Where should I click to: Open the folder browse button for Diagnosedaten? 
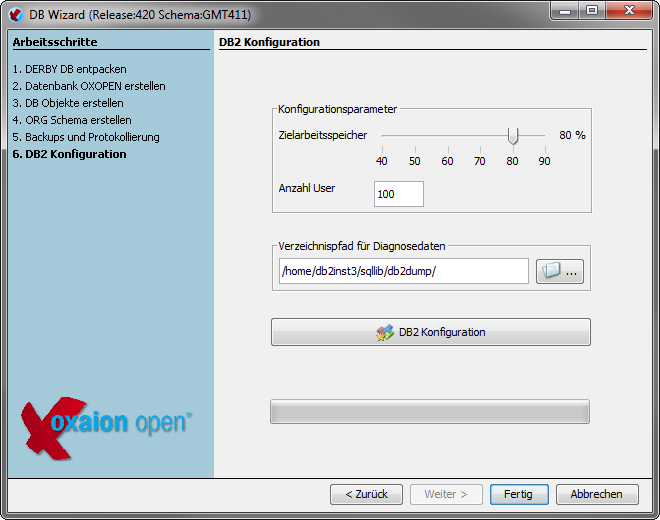click(x=559, y=271)
